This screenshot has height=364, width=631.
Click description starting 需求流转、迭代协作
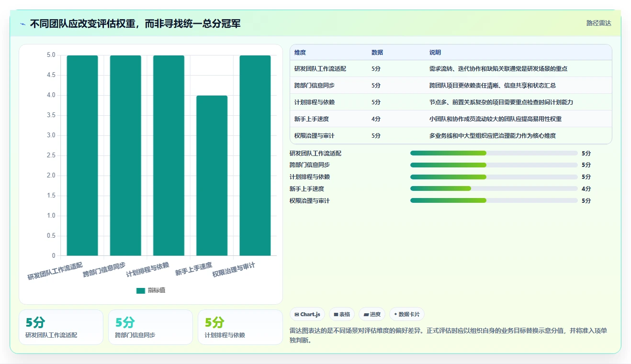coord(498,69)
